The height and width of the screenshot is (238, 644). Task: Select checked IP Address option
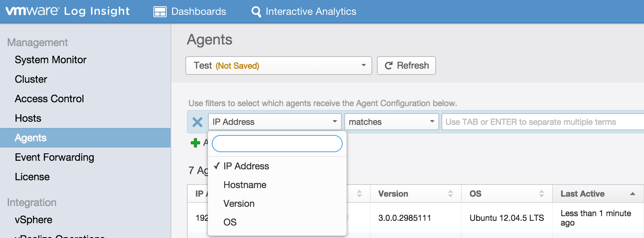[x=246, y=166]
